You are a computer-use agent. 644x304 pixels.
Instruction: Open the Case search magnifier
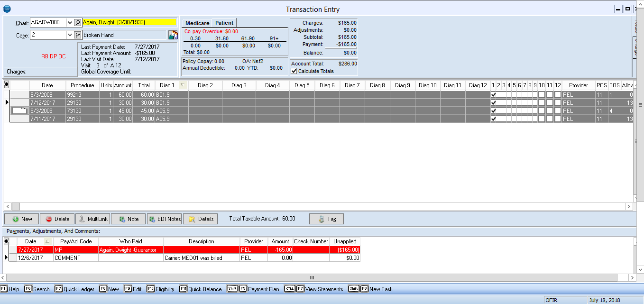[77, 34]
